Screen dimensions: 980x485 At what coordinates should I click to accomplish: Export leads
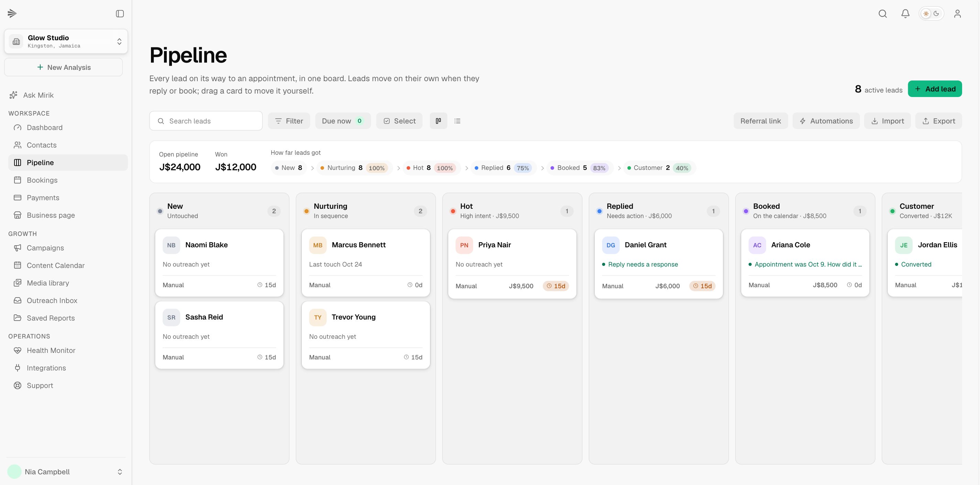tap(938, 121)
